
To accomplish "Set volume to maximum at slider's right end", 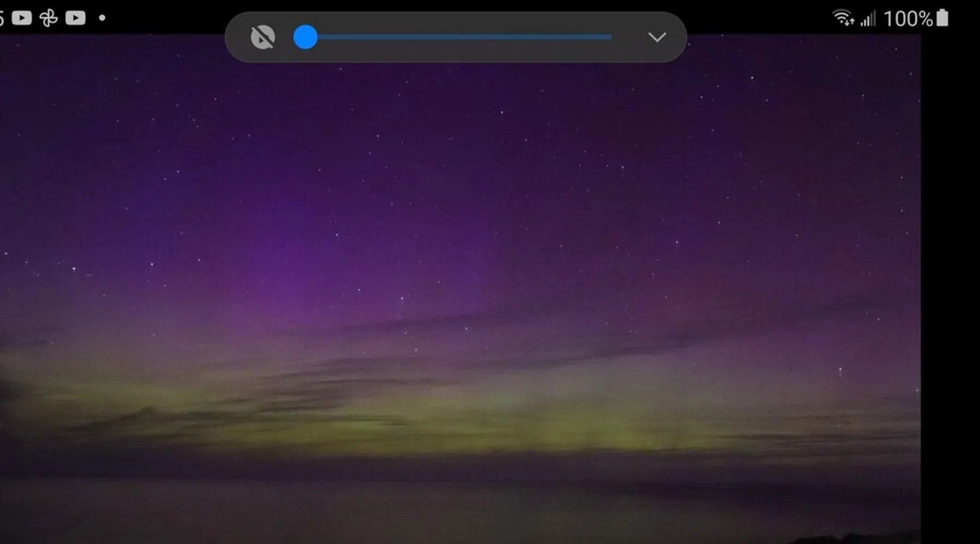I will [611, 37].
